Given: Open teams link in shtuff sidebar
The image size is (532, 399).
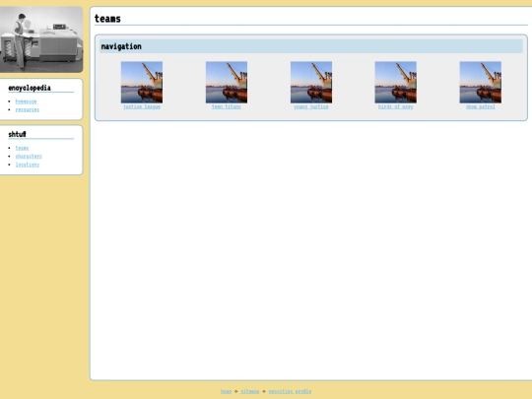Looking at the screenshot, I should tap(22, 148).
